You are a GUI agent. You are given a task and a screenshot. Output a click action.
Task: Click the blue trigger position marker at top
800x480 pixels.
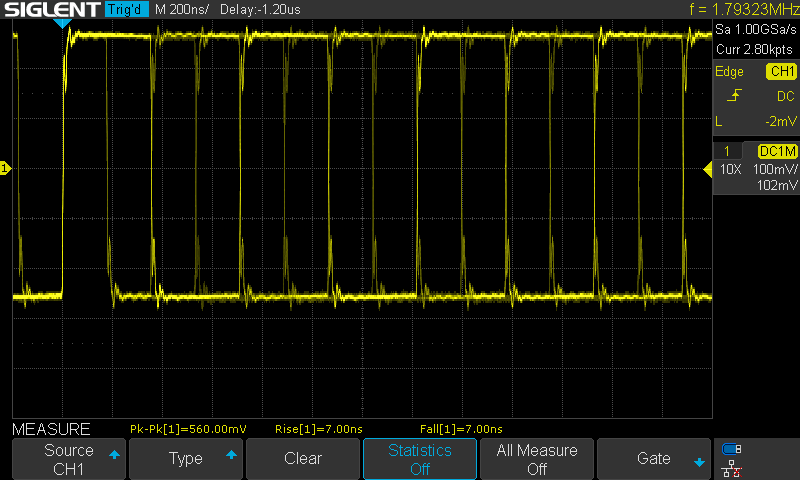pyautogui.click(x=62, y=22)
